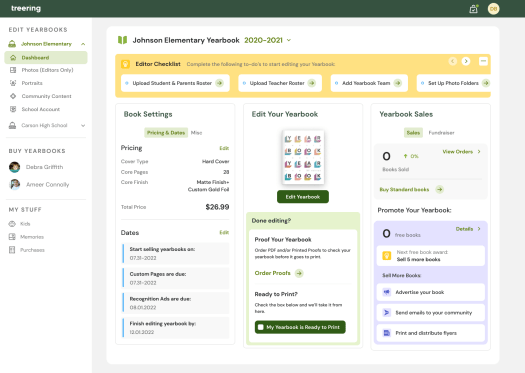Open the Next free book award card
The height and width of the screenshot is (373, 525).
point(431,256)
